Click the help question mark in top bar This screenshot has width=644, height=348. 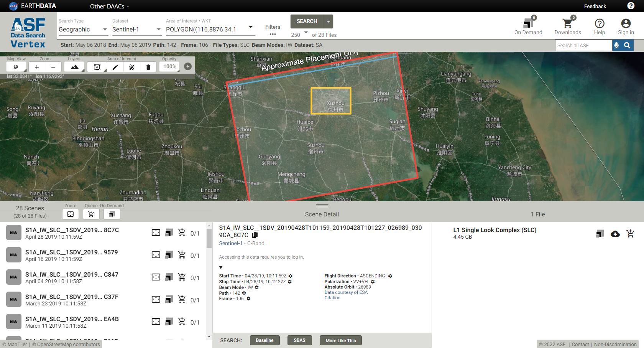(631, 6)
